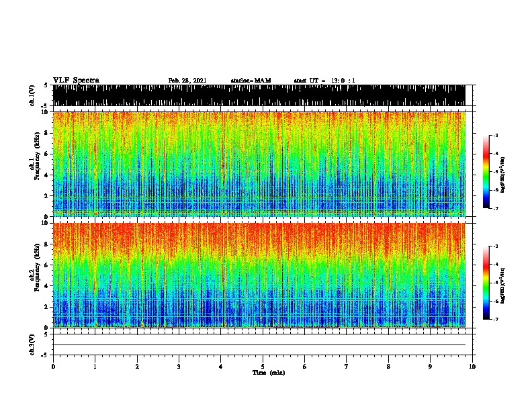Viewport: 532px width, 411px height.
Task: Click the "VLF Spectra" title text
Action: (x=77, y=81)
